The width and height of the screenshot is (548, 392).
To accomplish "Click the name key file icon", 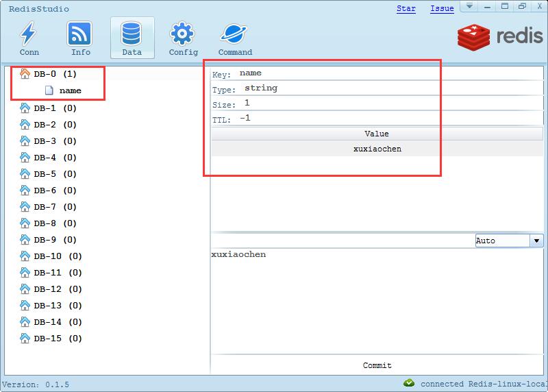I will 49,90.
